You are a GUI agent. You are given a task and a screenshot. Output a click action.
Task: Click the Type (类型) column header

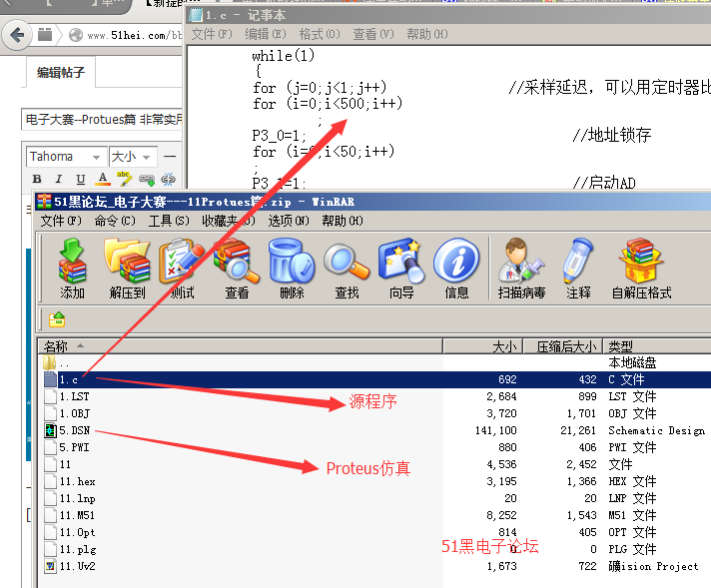657,346
